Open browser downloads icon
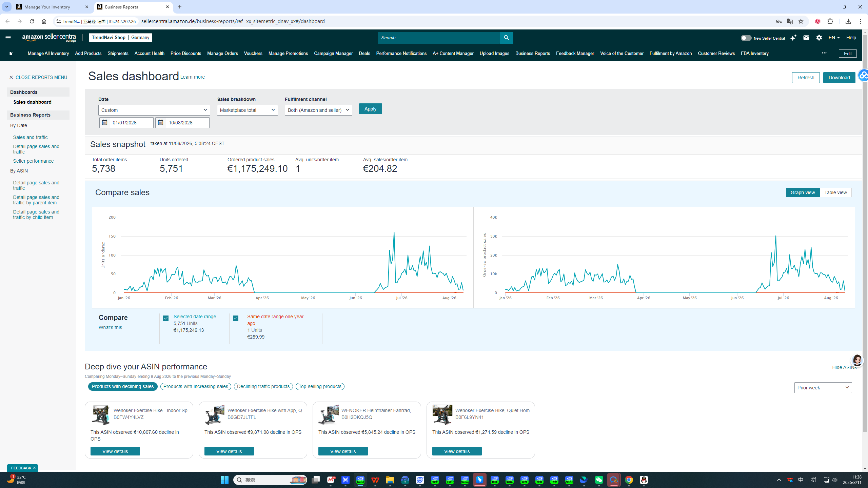Image resolution: width=868 pixels, height=488 pixels. pyautogui.click(x=848, y=21)
